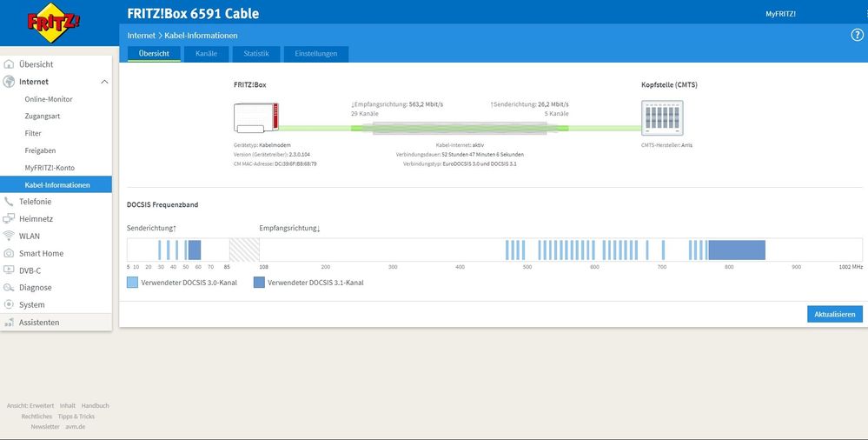Click the MyFRITZ! header link
The width and height of the screenshot is (868, 440).
780,14
